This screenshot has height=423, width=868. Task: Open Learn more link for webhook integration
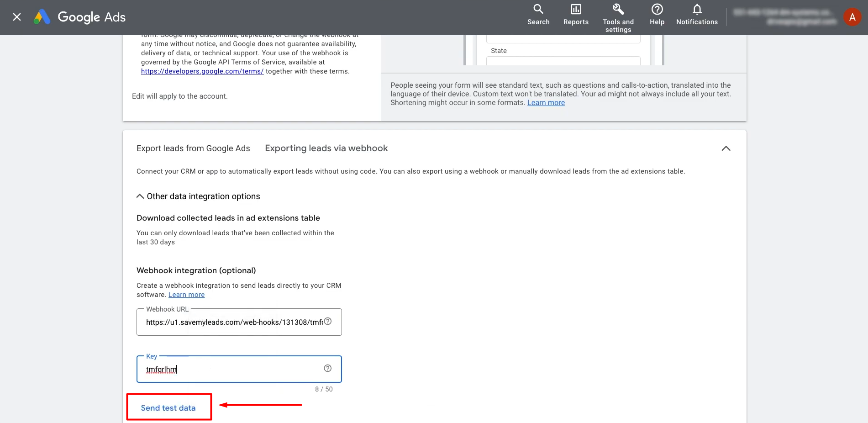[x=186, y=295]
